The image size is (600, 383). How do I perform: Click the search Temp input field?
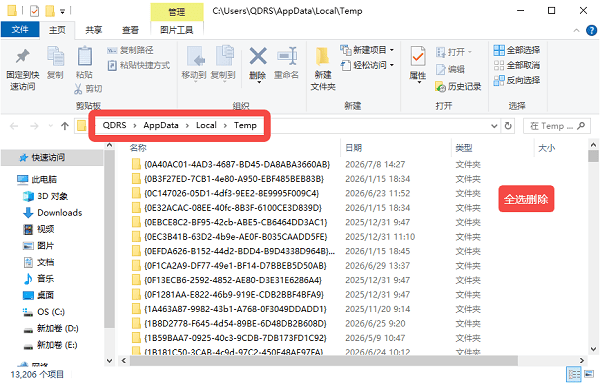pyautogui.click(x=557, y=126)
